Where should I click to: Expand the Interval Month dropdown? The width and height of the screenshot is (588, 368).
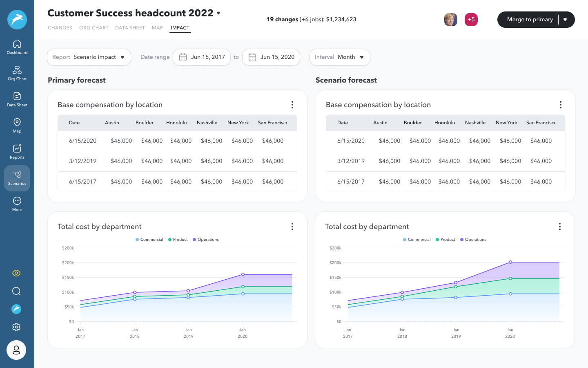pyautogui.click(x=340, y=57)
